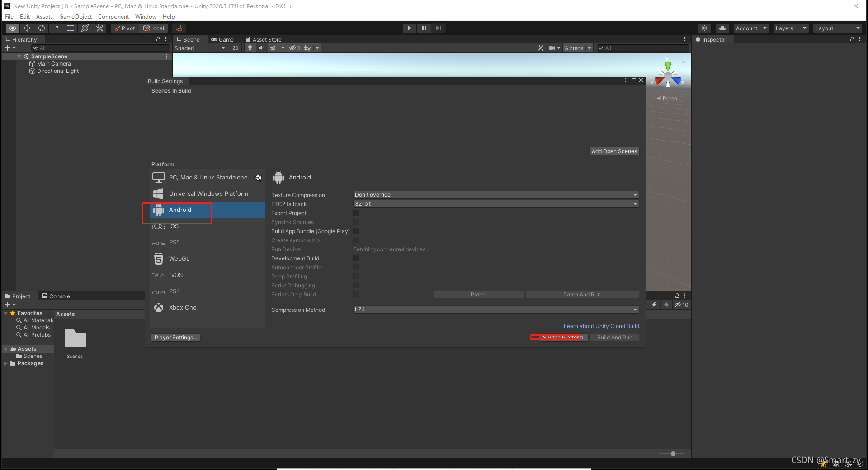This screenshot has width=868, height=470.
Task: Toggle Scene lighting bulb icon
Action: (250, 48)
